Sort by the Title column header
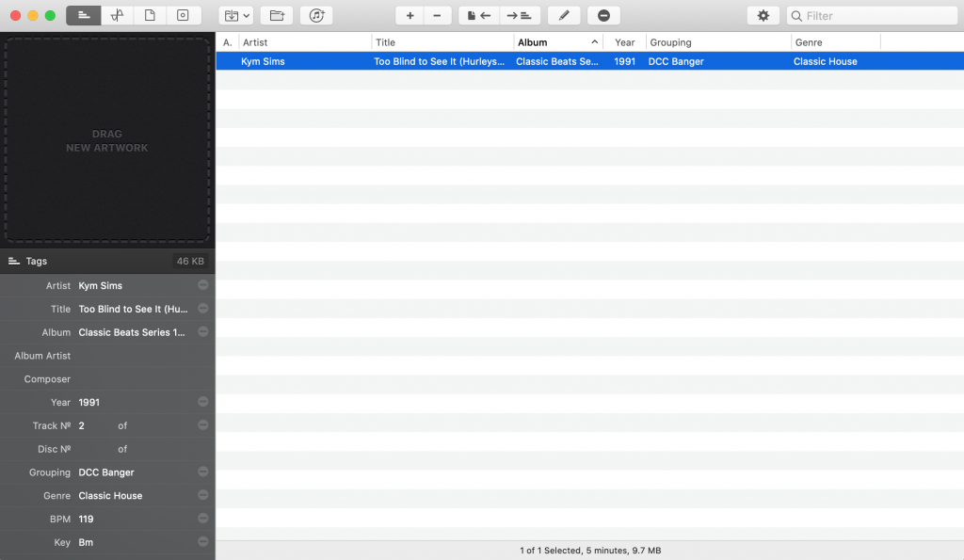964x560 pixels. [x=442, y=42]
